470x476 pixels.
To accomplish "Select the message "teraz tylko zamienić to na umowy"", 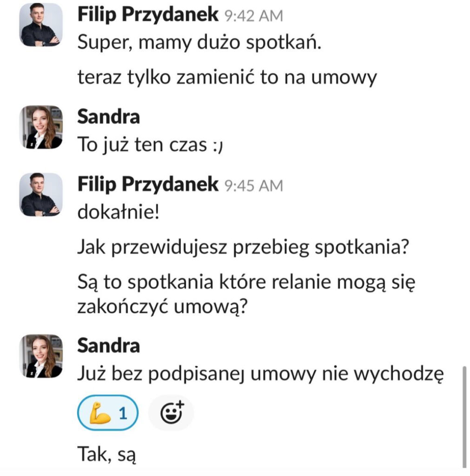I will point(226,78).
